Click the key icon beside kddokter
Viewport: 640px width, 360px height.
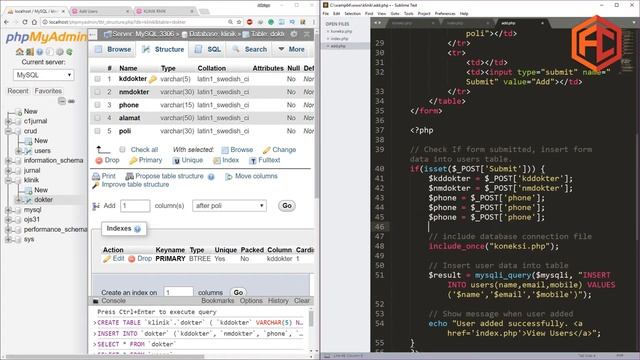click(x=153, y=80)
